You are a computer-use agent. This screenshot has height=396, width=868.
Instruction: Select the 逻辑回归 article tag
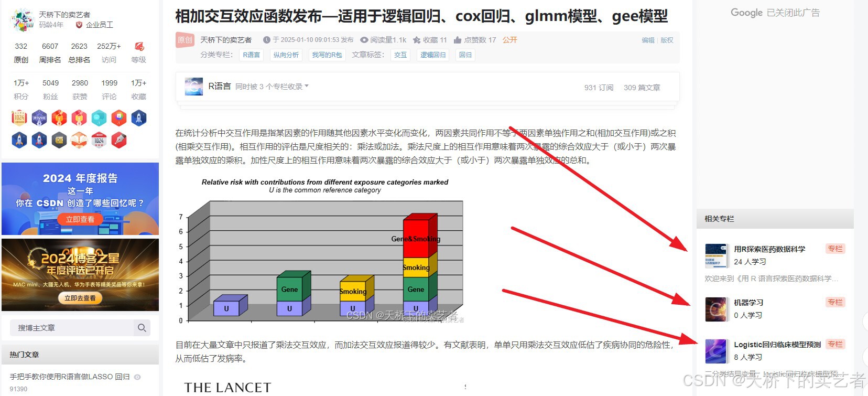433,55
